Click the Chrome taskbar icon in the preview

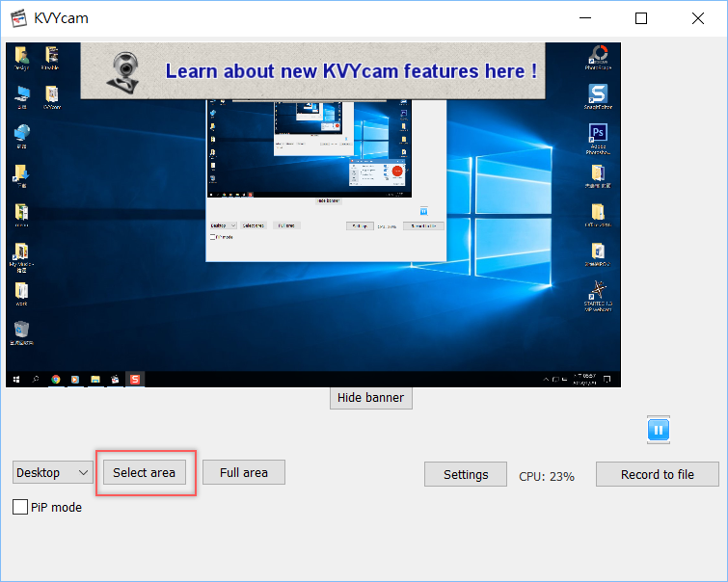pos(56,380)
